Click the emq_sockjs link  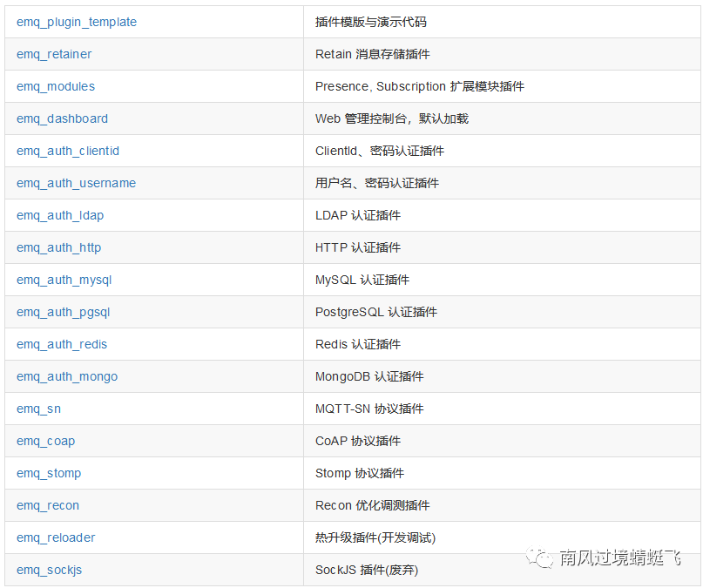pyautogui.click(x=50, y=571)
